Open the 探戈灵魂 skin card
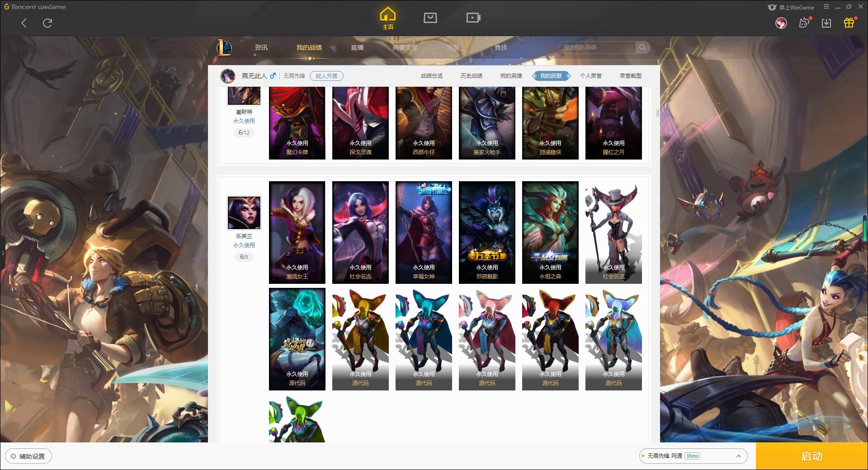Image resolution: width=868 pixels, height=470 pixels. point(360,123)
